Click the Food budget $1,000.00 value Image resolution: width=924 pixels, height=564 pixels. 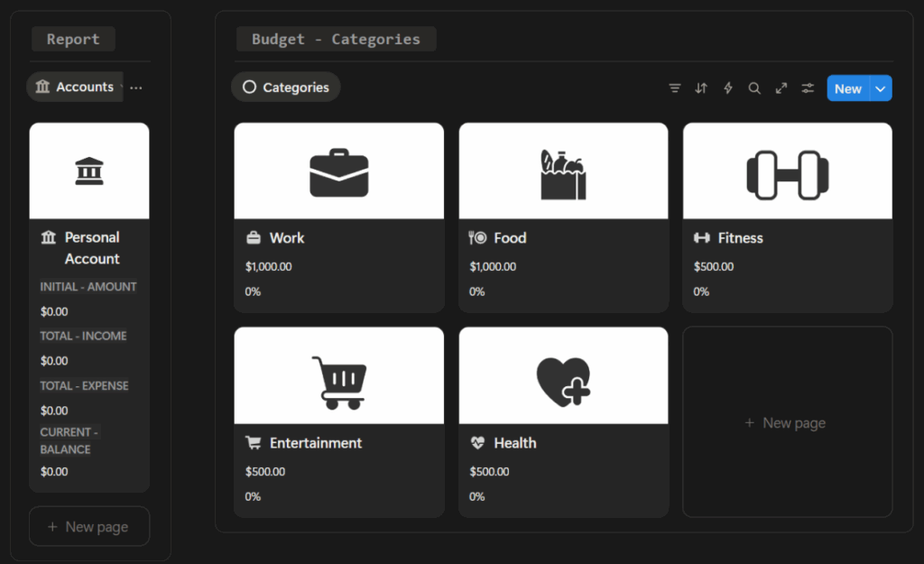493,266
